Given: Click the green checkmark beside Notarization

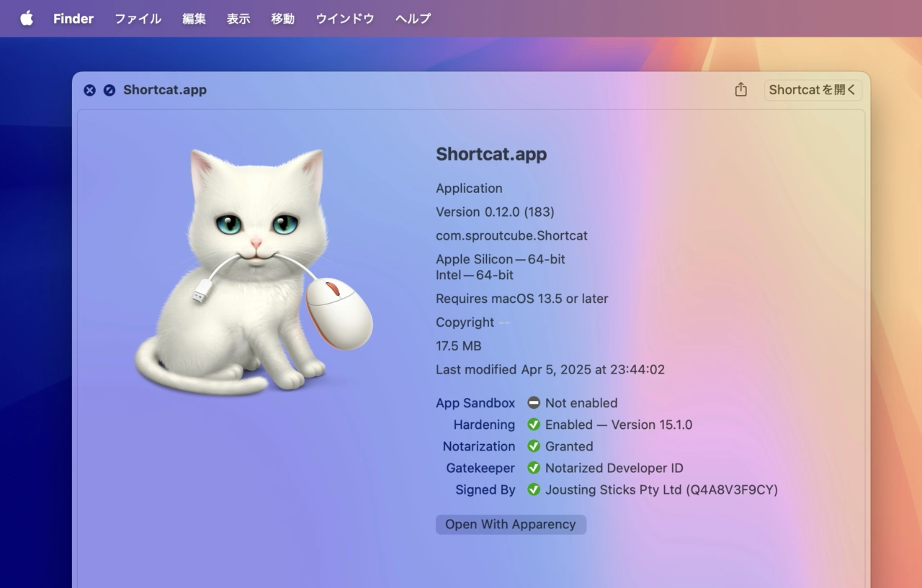Looking at the screenshot, I should [534, 446].
